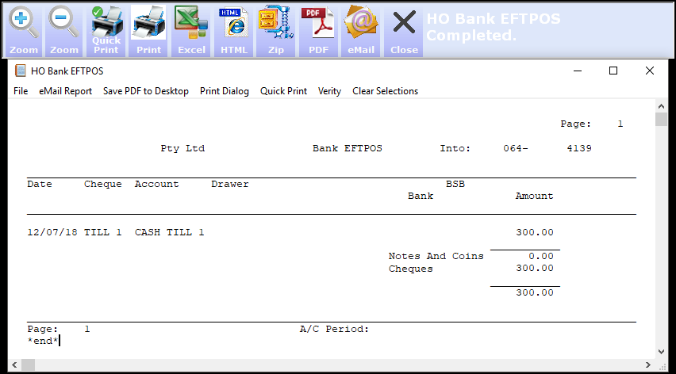
Task: Close the report preview toolbar
Action: [404, 31]
